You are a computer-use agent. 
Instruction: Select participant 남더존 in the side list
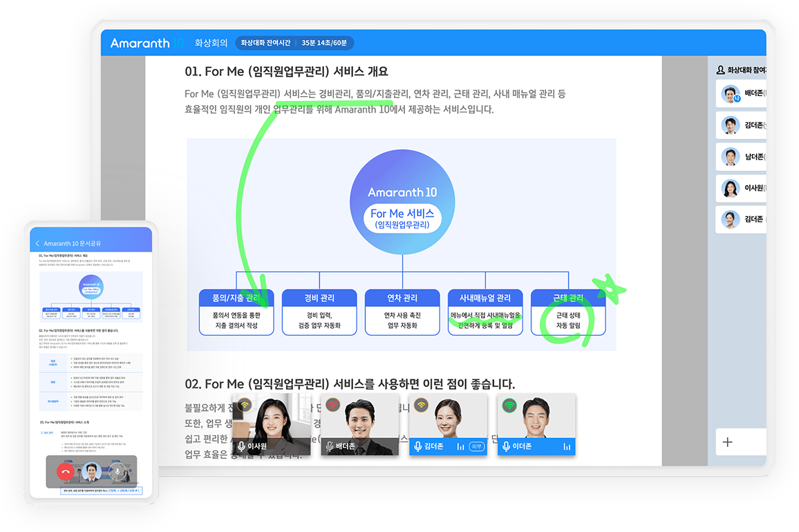tap(741, 156)
